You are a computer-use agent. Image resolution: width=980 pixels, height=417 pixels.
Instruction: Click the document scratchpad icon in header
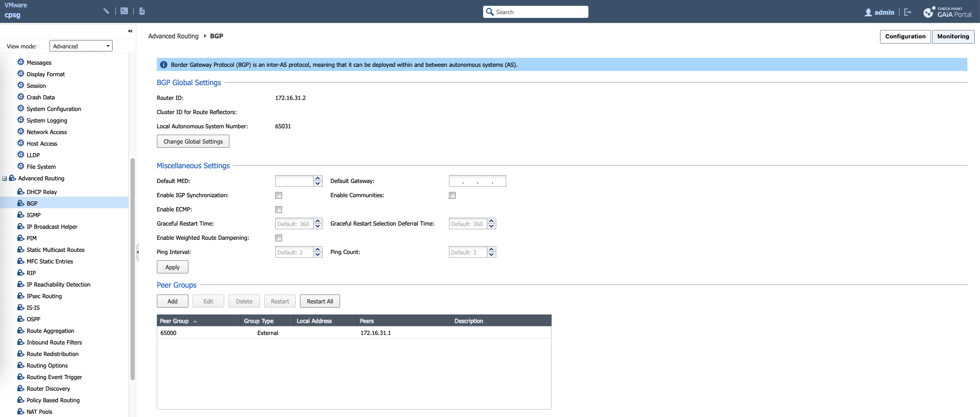point(142,11)
